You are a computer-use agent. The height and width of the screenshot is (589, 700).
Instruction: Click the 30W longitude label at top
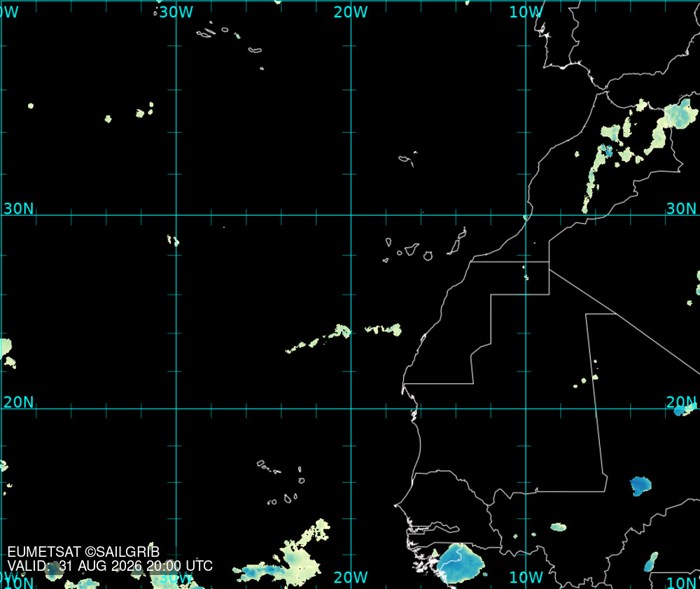176,12
